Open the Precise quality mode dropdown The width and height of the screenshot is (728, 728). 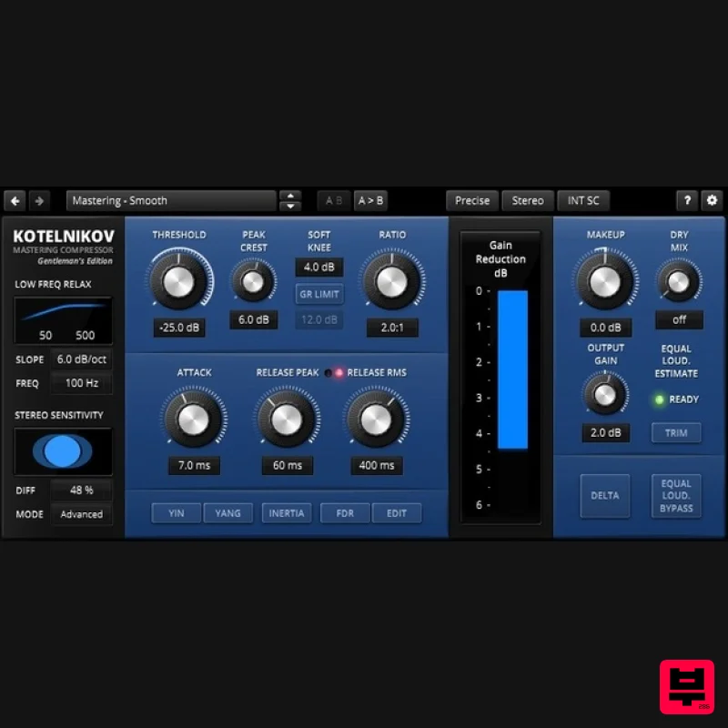472,201
